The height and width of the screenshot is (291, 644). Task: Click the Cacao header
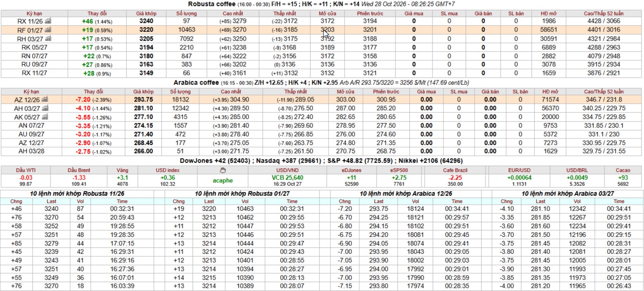point(623,170)
